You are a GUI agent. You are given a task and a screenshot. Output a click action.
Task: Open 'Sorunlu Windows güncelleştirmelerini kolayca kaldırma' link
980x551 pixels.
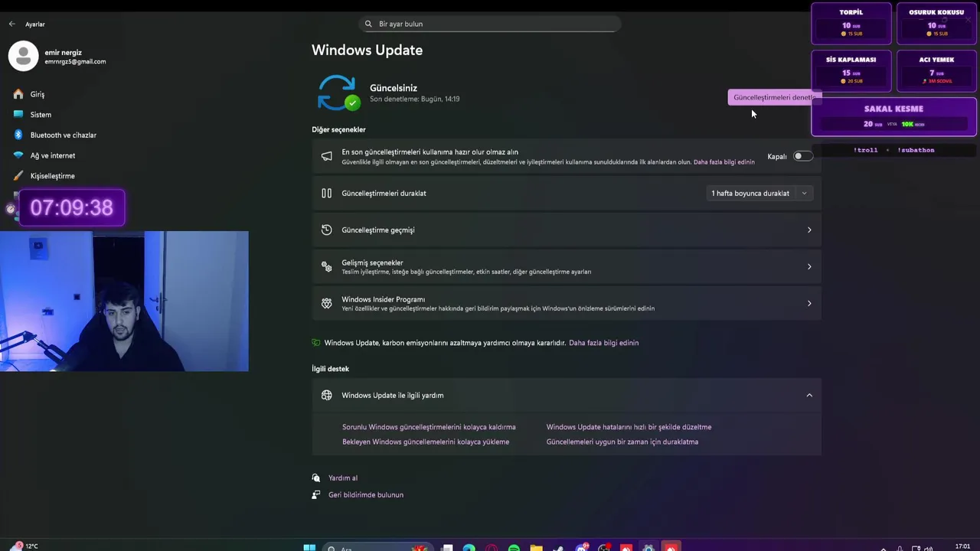[429, 427]
